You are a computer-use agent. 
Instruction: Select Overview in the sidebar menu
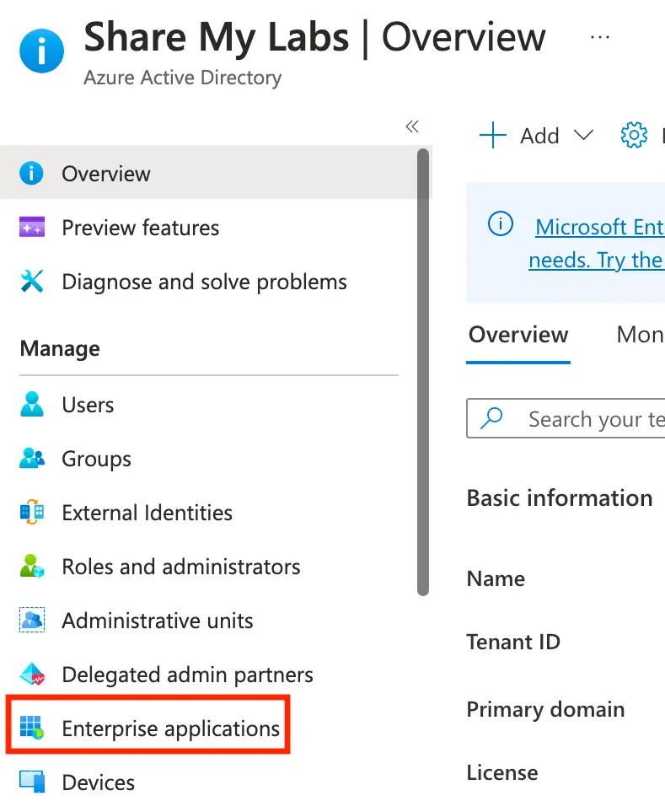(106, 174)
